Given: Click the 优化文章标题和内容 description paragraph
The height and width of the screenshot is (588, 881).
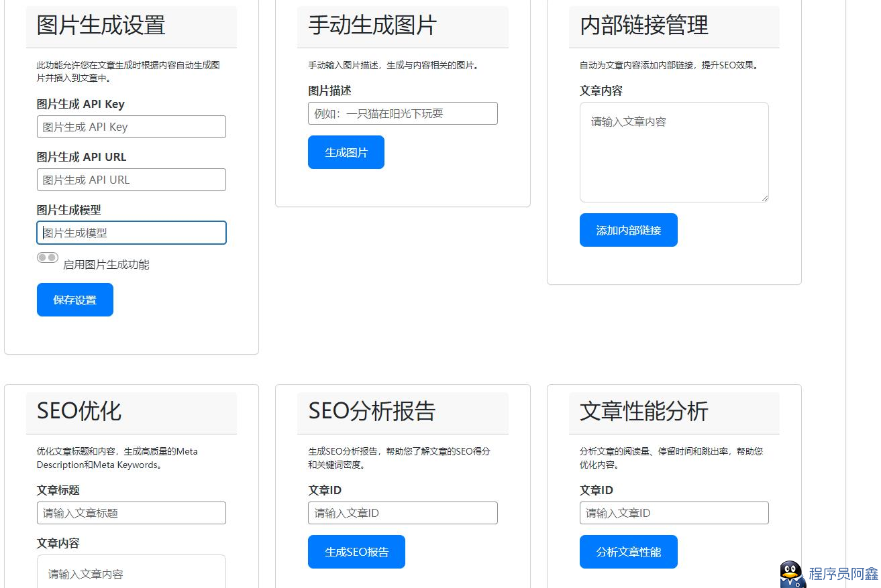Looking at the screenshot, I should click(117, 458).
